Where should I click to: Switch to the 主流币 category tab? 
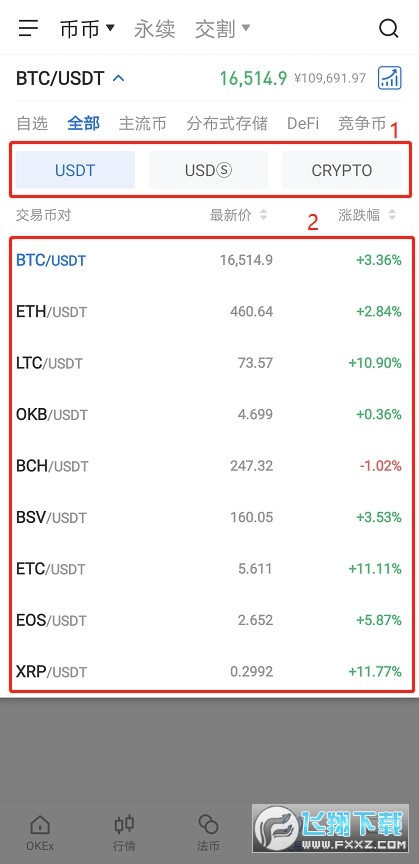[142, 123]
